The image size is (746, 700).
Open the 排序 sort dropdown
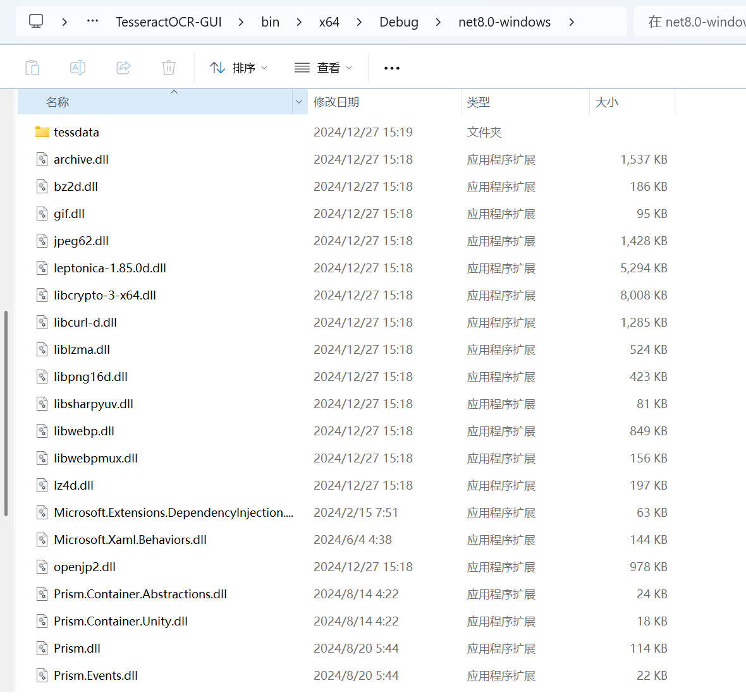pyautogui.click(x=238, y=68)
